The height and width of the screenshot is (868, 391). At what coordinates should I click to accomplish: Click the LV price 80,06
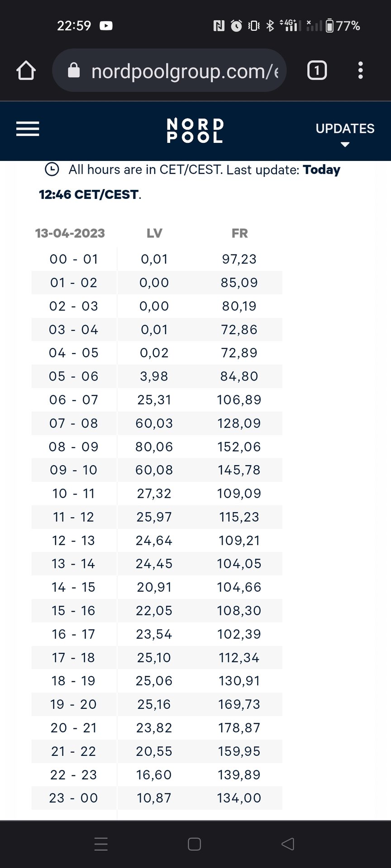(x=154, y=447)
